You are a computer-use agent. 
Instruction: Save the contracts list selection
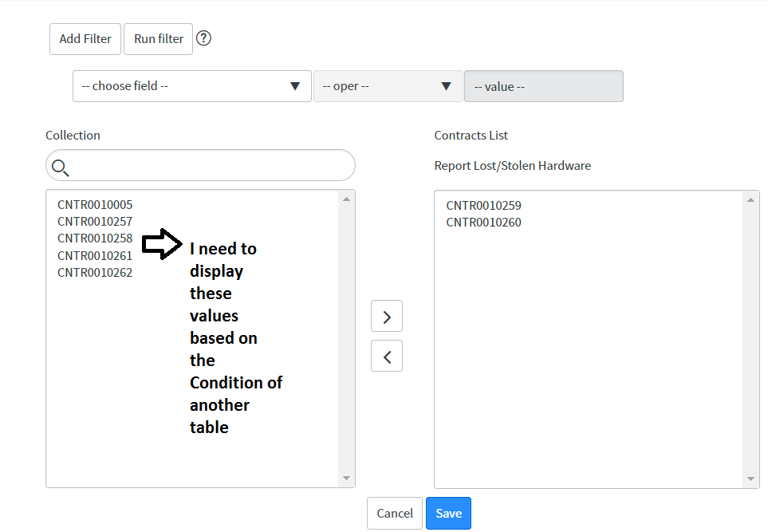[x=448, y=514]
